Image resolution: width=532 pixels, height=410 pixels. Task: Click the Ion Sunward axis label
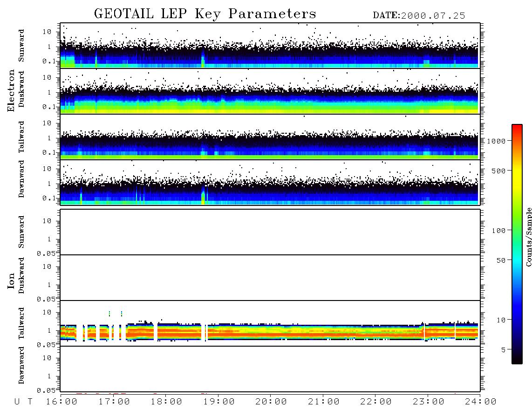click(x=21, y=232)
